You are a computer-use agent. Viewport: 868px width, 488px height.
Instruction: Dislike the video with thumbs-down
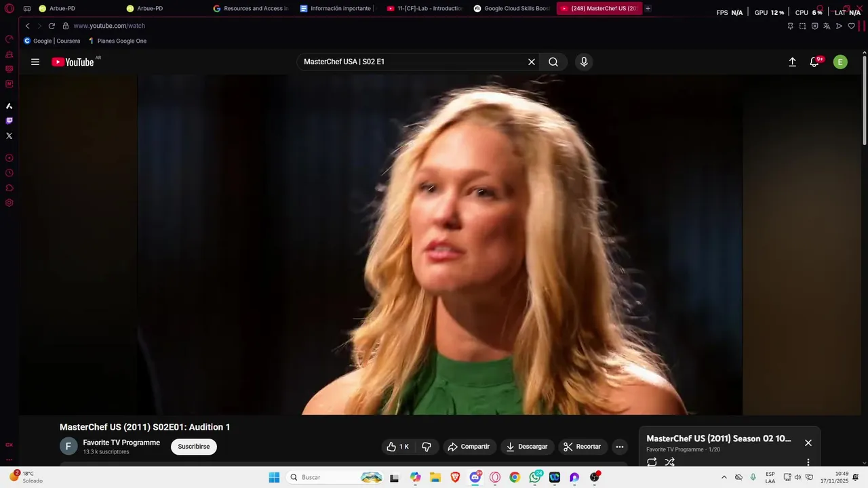coord(427,447)
